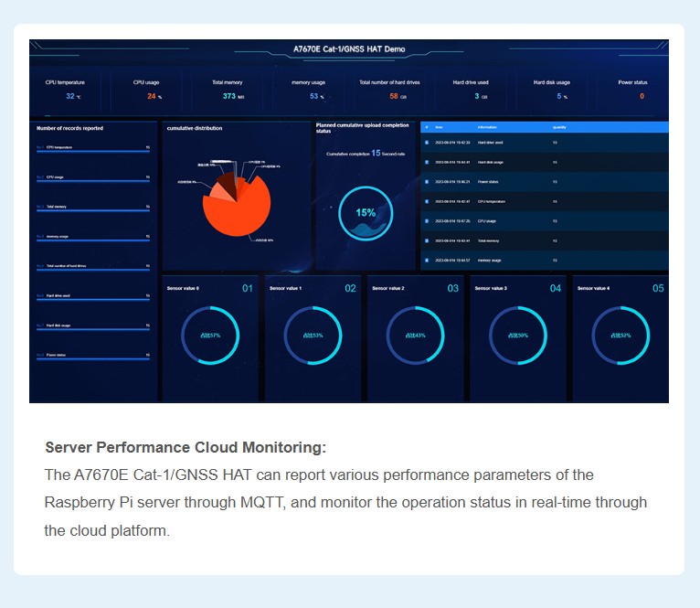Click the CPU temperature record progress bar
Viewport: 700px width, 608px height.
[93, 152]
